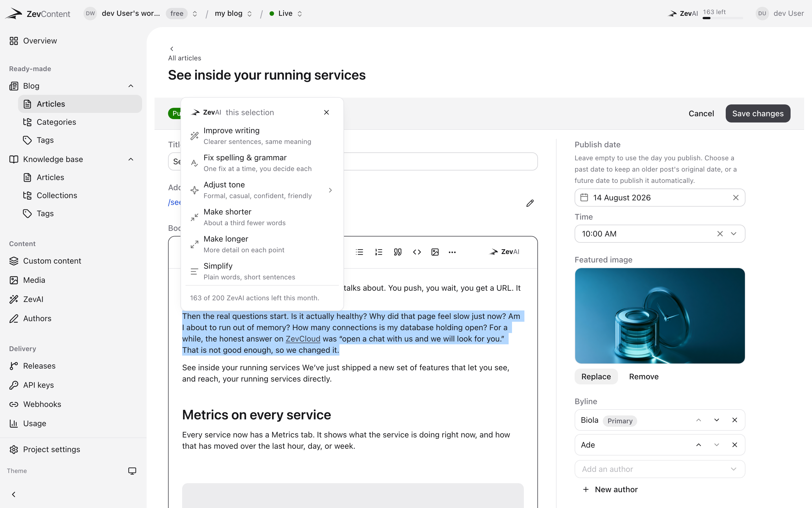This screenshot has width=812, height=508.
Task: Select the Simplify action
Action: (x=262, y=271)
